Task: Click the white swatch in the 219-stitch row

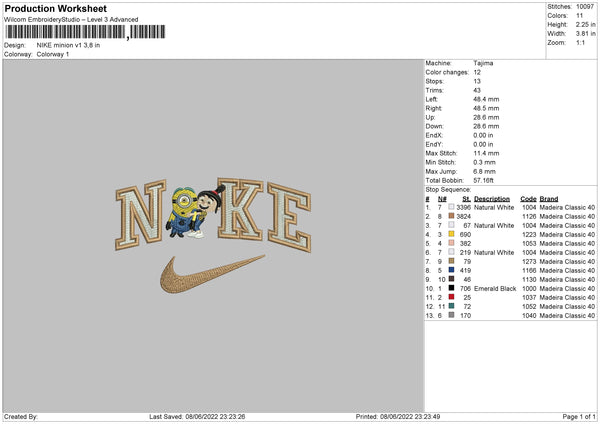Action: (452, 252)
